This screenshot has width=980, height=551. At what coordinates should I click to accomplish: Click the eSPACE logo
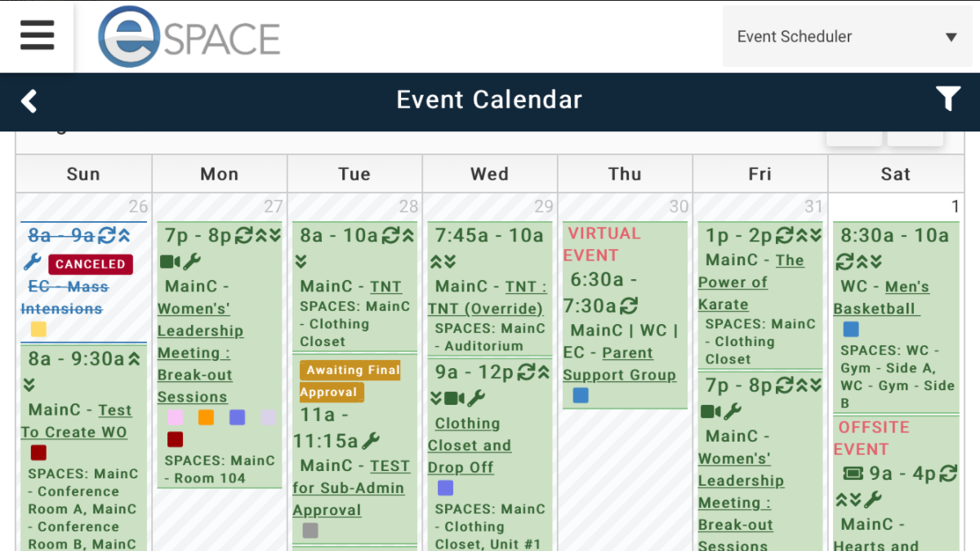(x=189, y=37)
